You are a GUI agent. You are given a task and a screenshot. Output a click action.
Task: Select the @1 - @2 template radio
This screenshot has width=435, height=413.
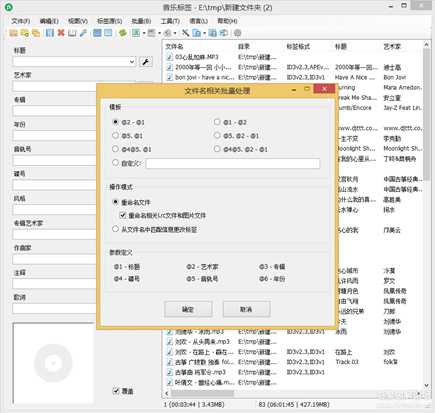[x=217, y=122]
